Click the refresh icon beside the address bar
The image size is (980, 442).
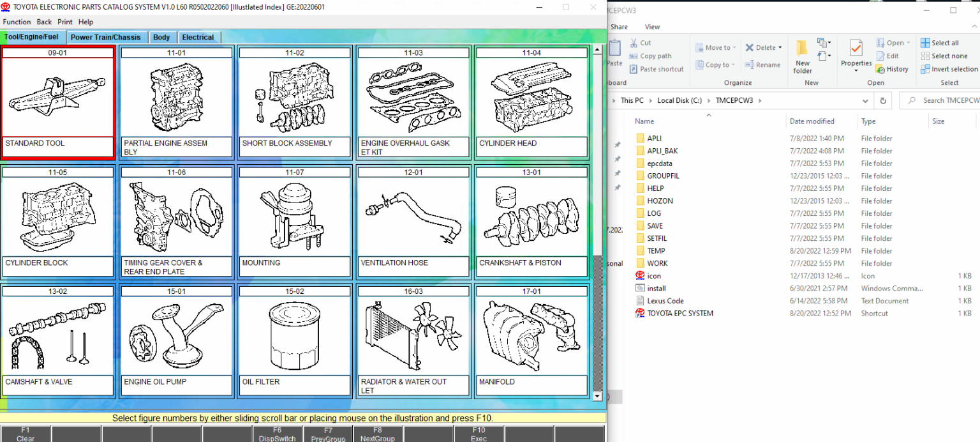tap(882, 100)
